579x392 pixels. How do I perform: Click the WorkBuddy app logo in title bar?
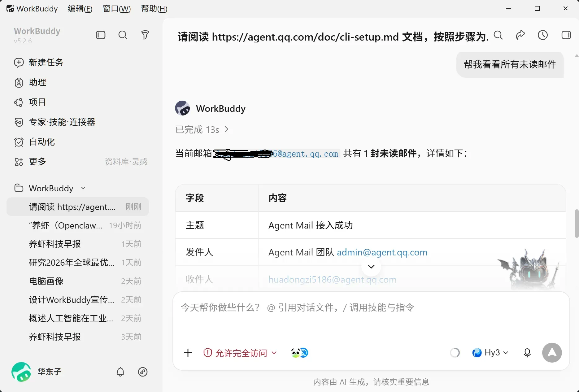pyautogui.click(x=10, y=9)
